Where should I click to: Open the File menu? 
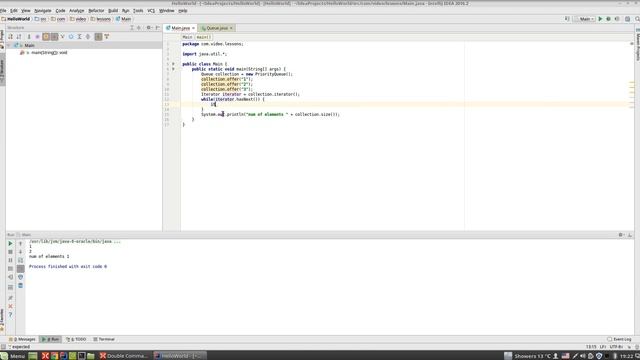[x=3, y=11]
